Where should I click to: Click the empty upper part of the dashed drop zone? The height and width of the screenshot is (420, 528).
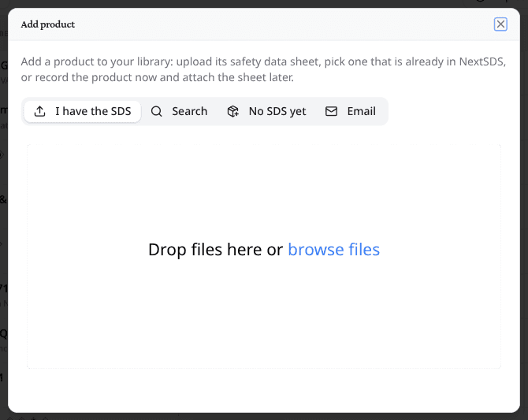click(264, 188)
